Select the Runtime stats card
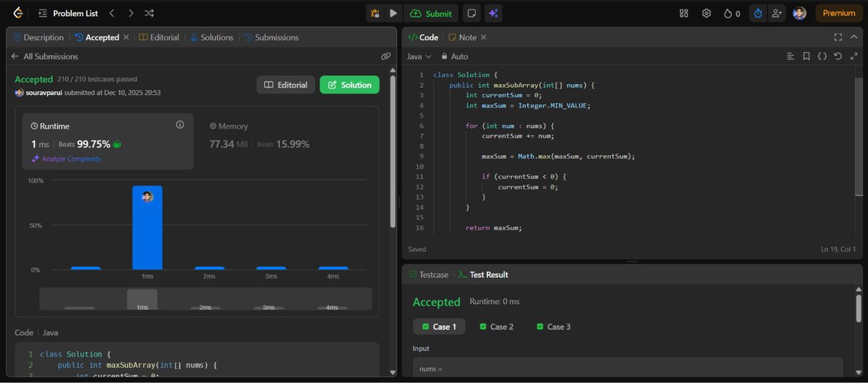This screenshot has height=383, width=868. click(x=108, y=141)
